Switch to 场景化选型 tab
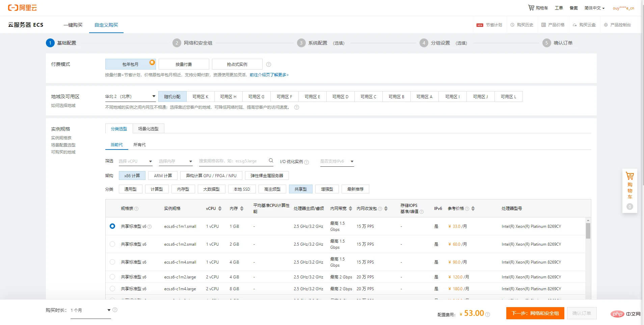 pyautogui.click(x=148, y=129)
